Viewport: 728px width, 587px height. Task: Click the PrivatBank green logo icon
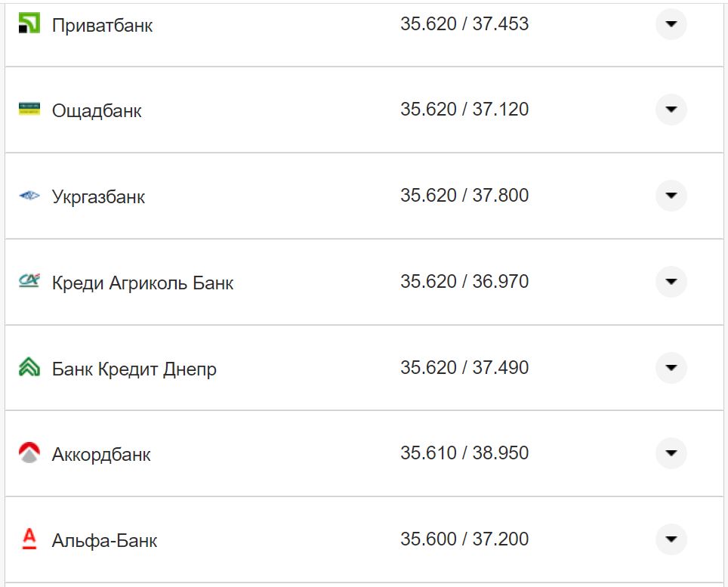(28, 23)
